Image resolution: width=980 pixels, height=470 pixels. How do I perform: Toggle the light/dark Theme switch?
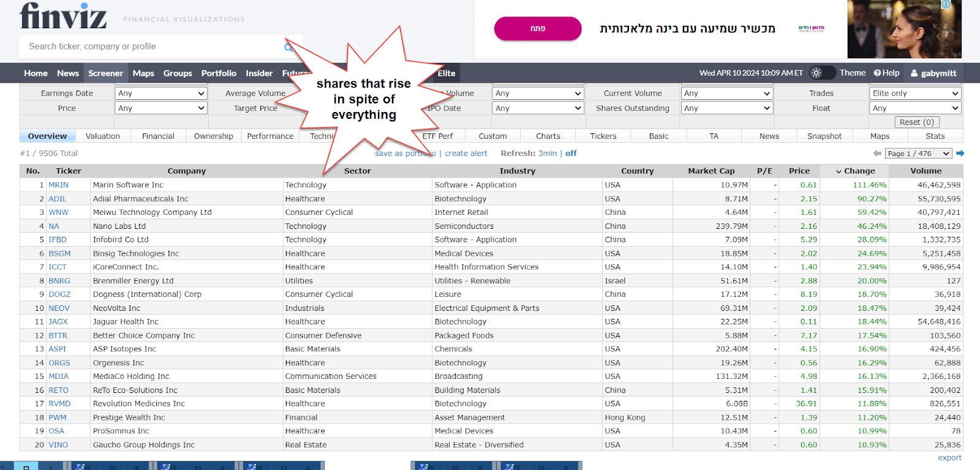click(x=822, y=73)
